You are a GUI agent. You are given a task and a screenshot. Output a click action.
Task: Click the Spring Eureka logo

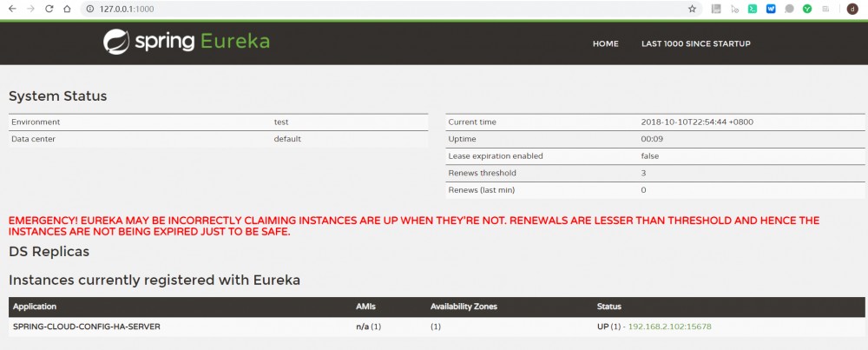tap(186, 42)
